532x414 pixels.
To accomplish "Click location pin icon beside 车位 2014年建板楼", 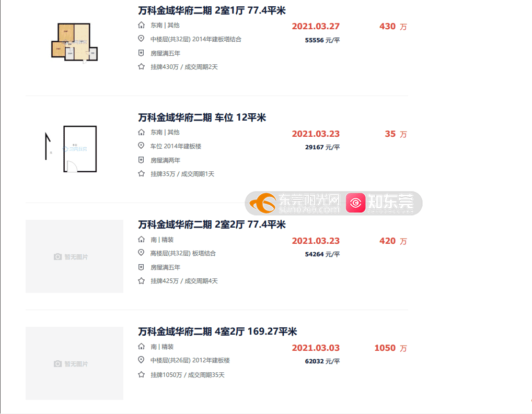I will (x=142, y=146).
